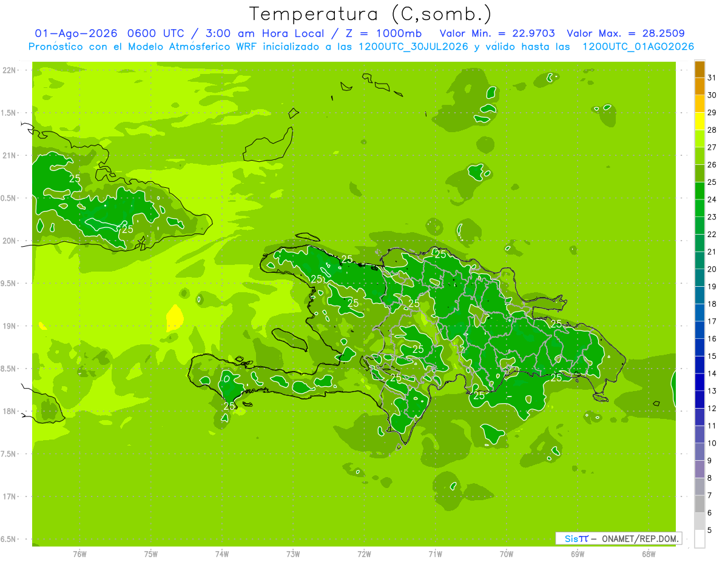The image size is (728, 562).
Task: Click the 18N latitude label
Action: [10, 411]
